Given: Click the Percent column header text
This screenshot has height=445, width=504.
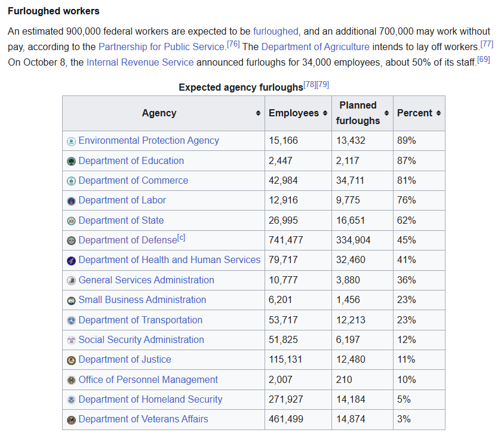Looking at the screenshot, I should 414,113.
